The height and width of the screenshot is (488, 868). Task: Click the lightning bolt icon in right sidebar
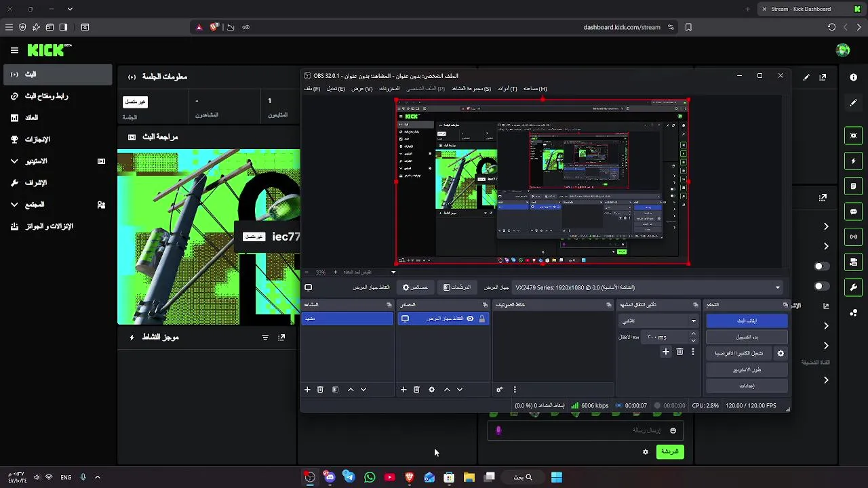[x=853, y=161]
